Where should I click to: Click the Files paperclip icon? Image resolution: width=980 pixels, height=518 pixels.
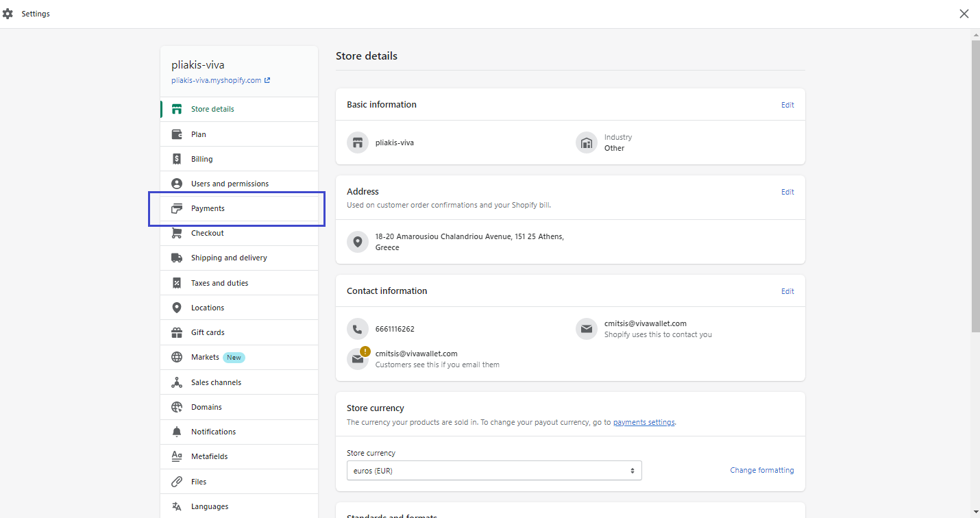(x=177, y=482)
